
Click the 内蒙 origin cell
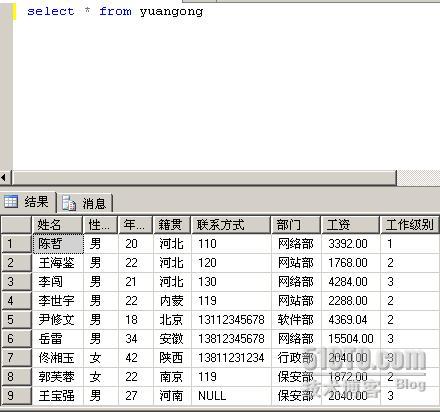point(172,301)
